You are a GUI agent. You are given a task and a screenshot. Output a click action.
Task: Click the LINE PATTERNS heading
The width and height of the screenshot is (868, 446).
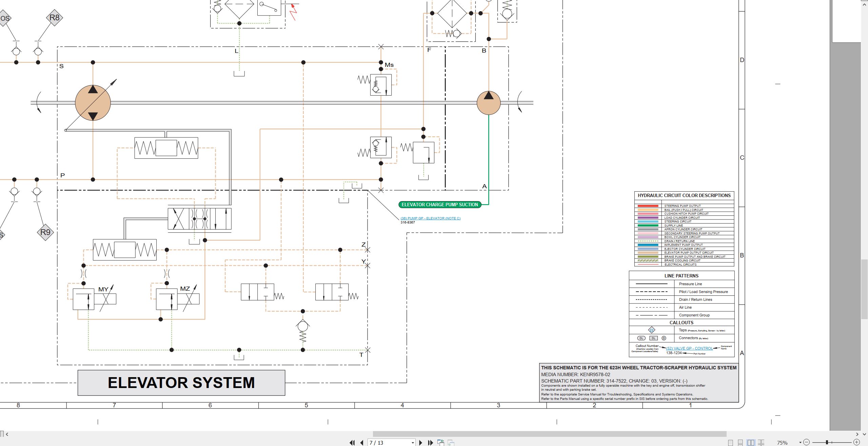click(x=682, y=276)
